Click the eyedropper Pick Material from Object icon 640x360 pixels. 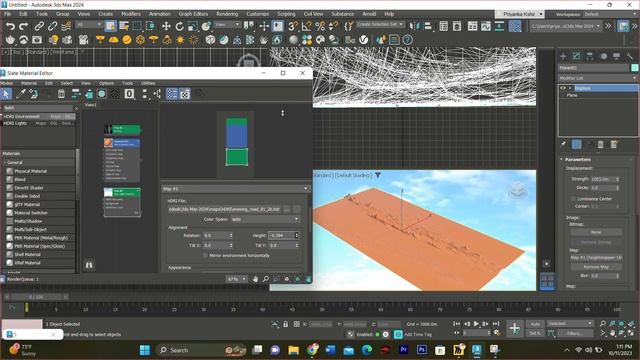point(20,94)
